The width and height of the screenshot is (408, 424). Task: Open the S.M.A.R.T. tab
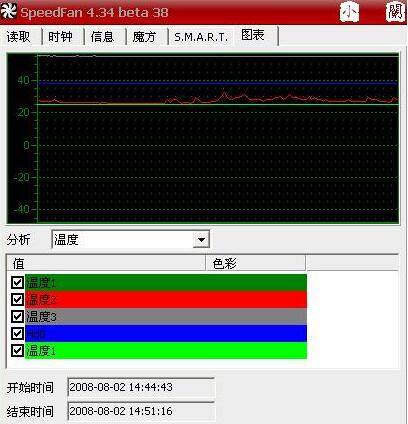pyautogui.click(x=201, y=37)
